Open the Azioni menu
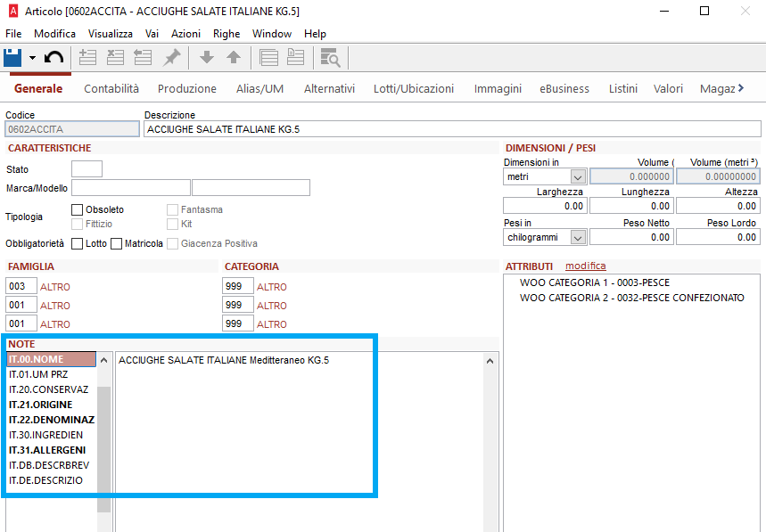The width and height of the screenshot is (766, 532). [x=185, y=33]
